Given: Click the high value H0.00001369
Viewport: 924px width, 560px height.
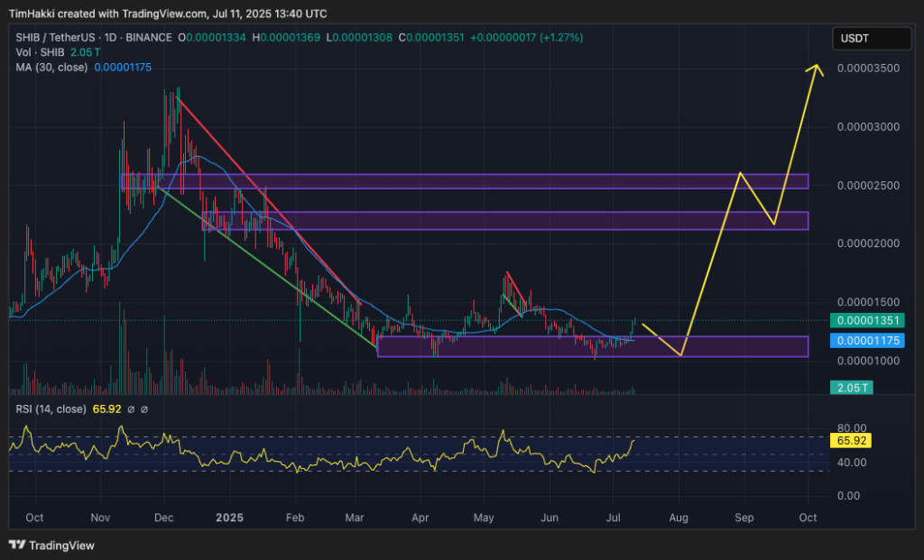Looking at the screenshot, I should pos(286,38).
